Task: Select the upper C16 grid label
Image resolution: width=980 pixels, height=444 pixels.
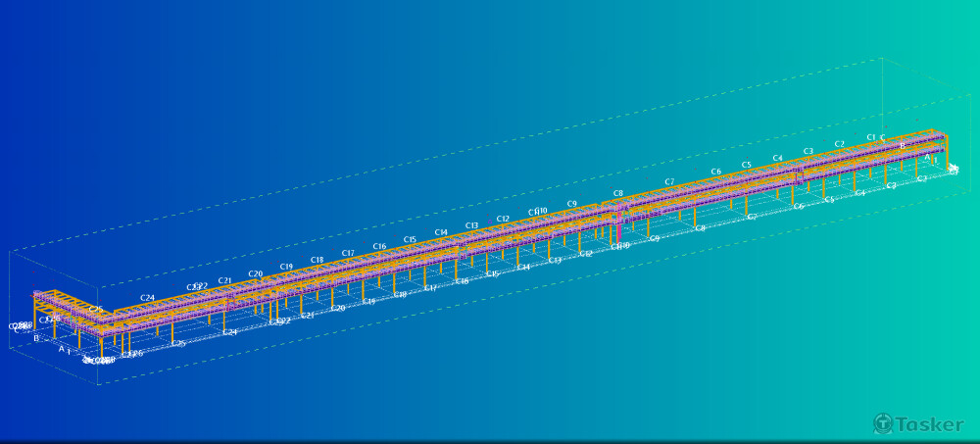Action: 379,246
